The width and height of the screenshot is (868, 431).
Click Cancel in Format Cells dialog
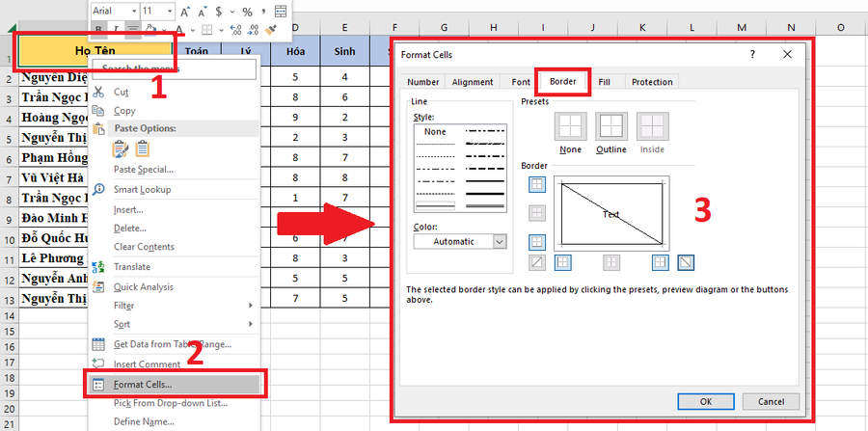pyautogui.click(x=772, y=402)
